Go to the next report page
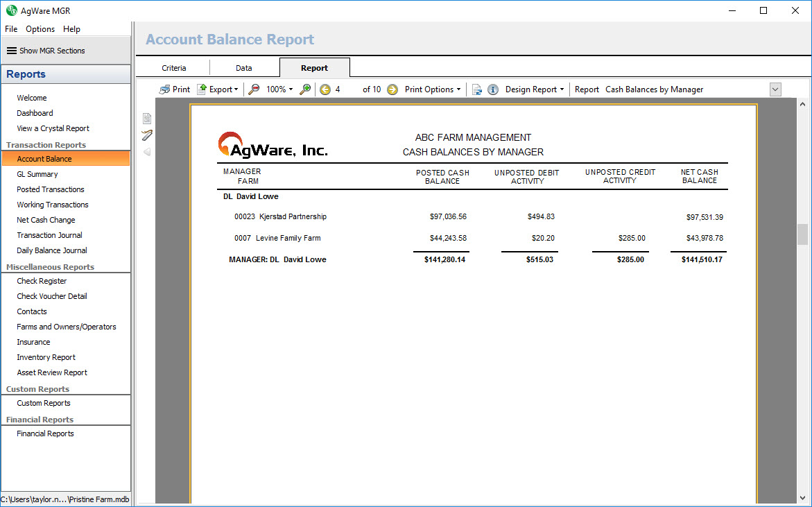Viewport: 812px width, 507px height. [x=392, y=89]
